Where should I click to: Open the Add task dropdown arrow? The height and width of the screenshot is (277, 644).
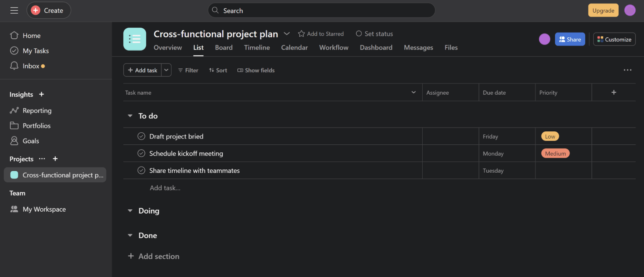(166, 70)
